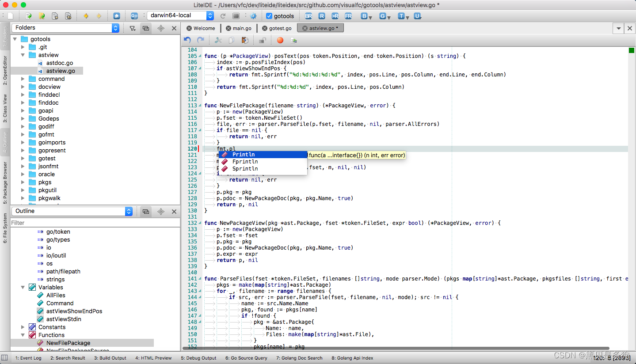
Task: Click sync icon in Outline panel header
Action: 146,212
